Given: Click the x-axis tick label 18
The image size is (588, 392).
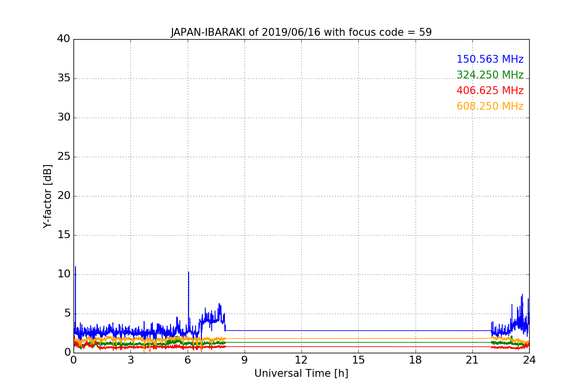Looking at the screenshot, I should coord(416,360).
